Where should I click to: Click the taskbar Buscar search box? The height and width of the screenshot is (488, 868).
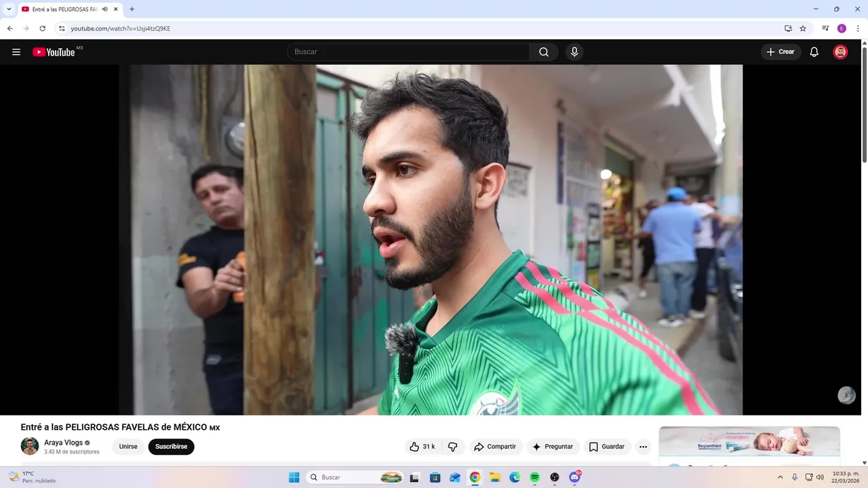click(355, 477)
